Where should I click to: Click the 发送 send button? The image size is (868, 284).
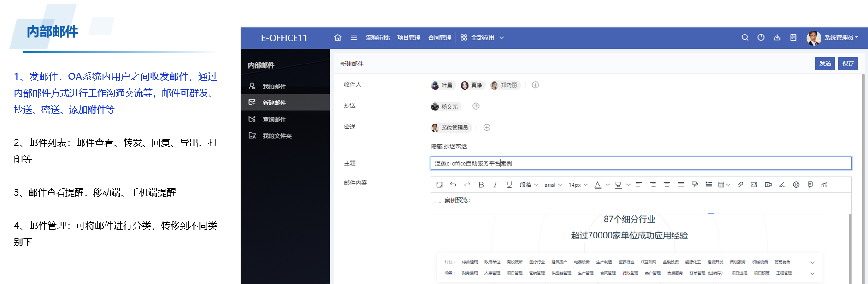[x=825, y=64]
